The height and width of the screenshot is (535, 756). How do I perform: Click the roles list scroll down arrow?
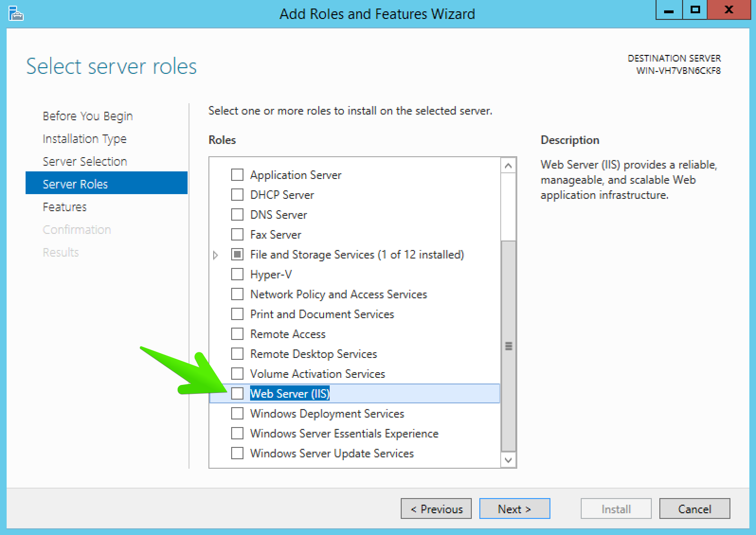point(508,460)
